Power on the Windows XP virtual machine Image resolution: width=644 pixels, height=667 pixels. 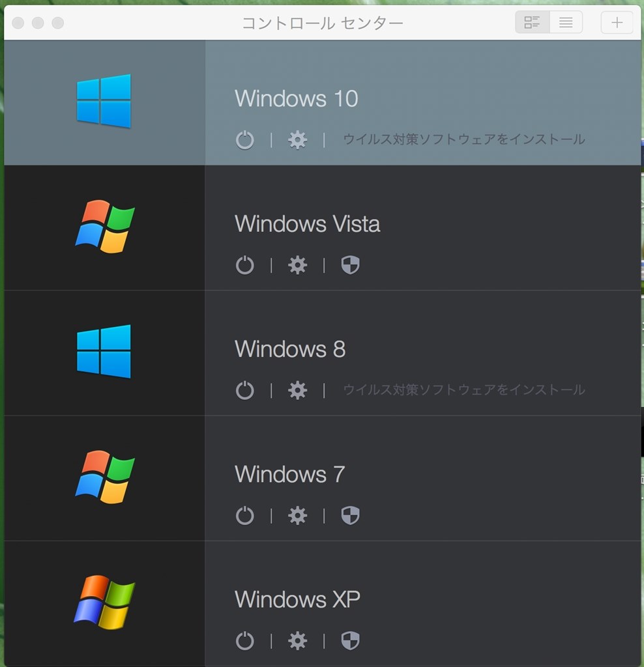coord(244,640)
